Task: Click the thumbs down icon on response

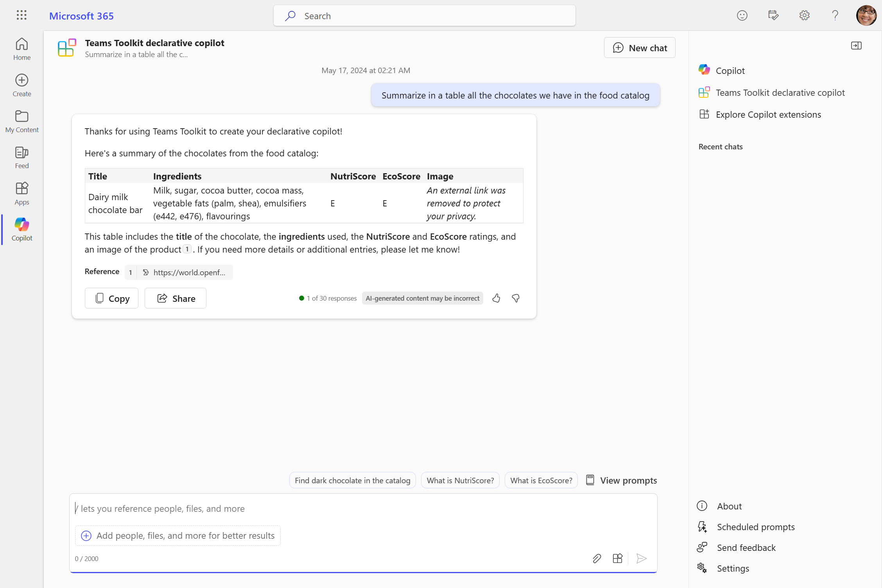Action: tap(516, 298)
